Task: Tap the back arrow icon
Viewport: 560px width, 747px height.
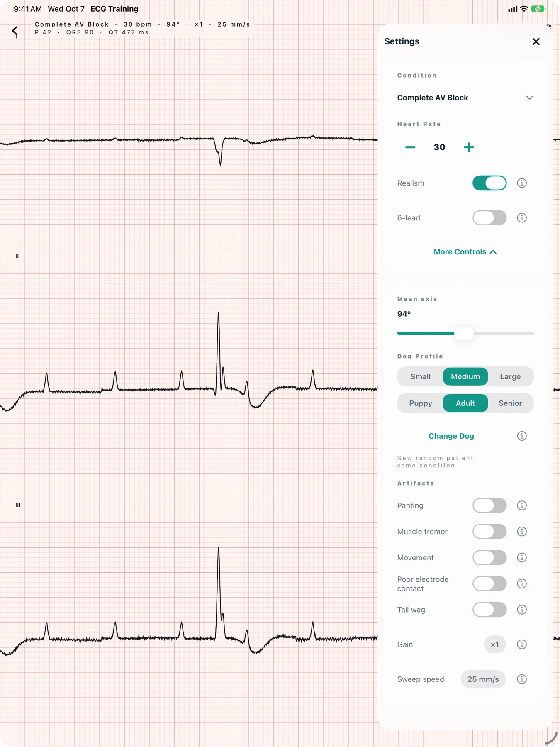Action: click(x=15, y=31)
